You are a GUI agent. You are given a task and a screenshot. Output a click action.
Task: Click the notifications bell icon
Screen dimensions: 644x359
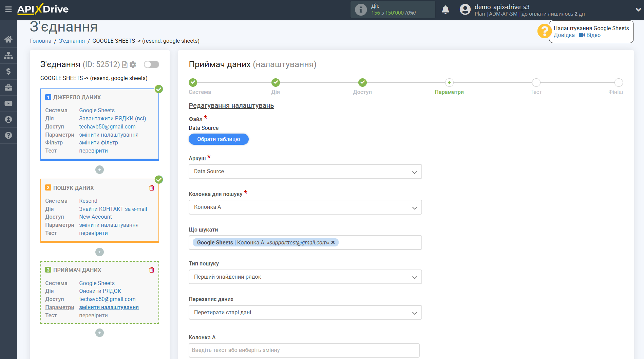(x=445, y=10)
